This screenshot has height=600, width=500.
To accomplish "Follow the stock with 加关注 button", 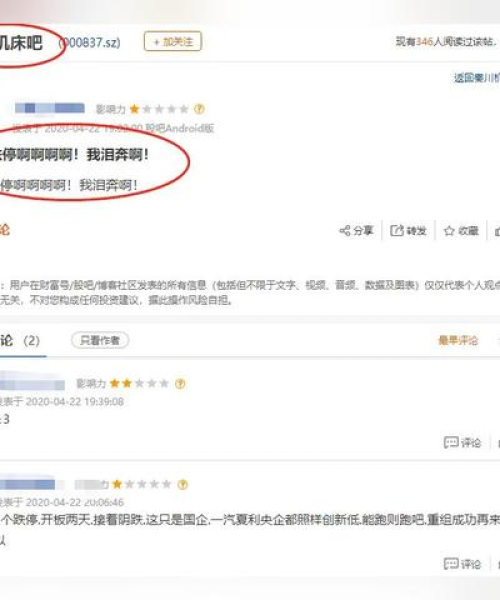I will tap(173, 41).
